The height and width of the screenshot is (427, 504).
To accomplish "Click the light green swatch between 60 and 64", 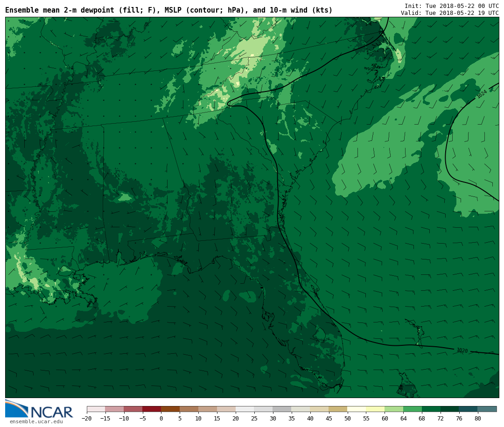I will point(394,409).
